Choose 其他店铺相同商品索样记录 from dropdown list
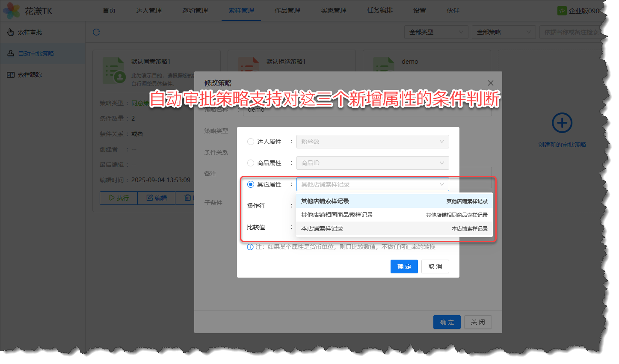Viewport: 619px width, 364px height. click(337, 215)
